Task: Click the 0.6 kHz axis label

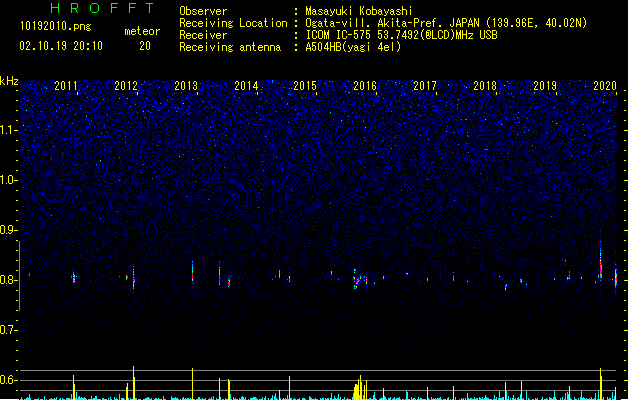Action: coord(8,380)
